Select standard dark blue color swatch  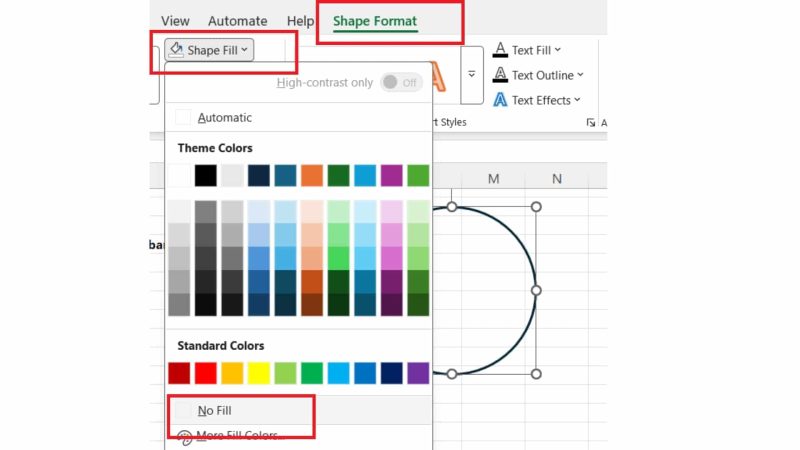click(391, 373)
